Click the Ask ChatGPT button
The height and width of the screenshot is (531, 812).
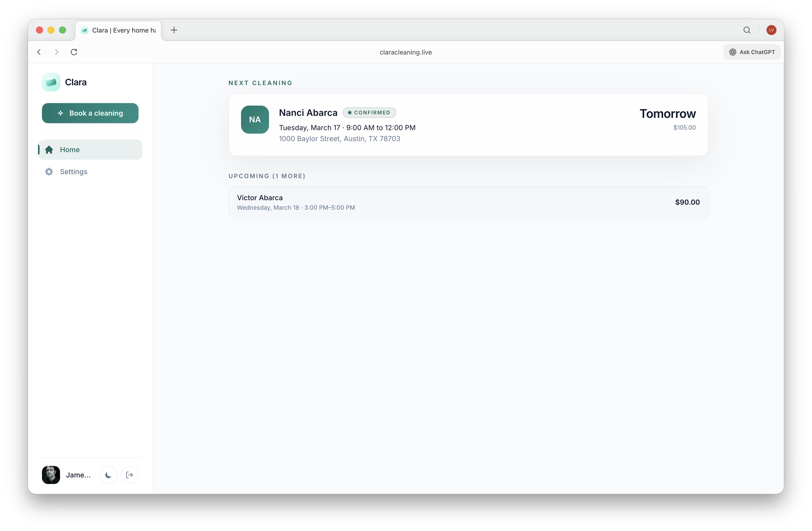[x=752, y=52]
